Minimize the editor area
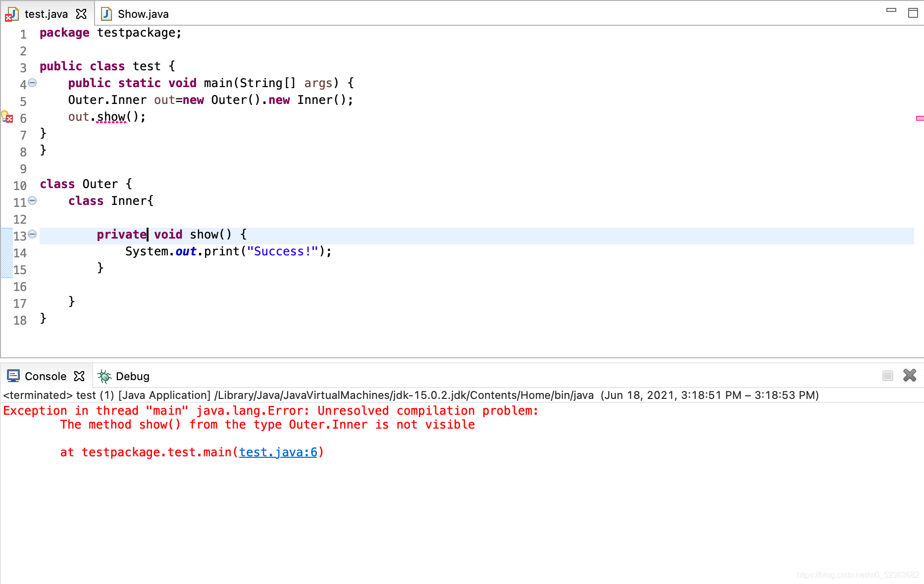Image resolution: width=924 pixels, height=584 pixels. click(891, 10)
